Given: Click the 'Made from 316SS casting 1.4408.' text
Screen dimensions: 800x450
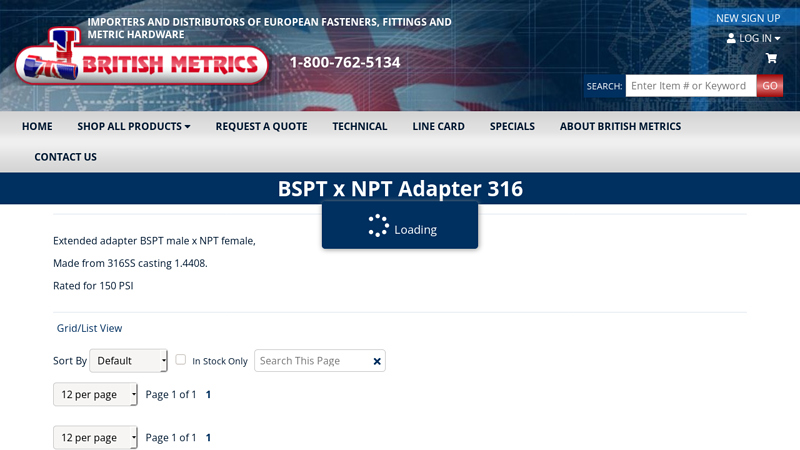Looking at the screenshot, I should (130, 263).
